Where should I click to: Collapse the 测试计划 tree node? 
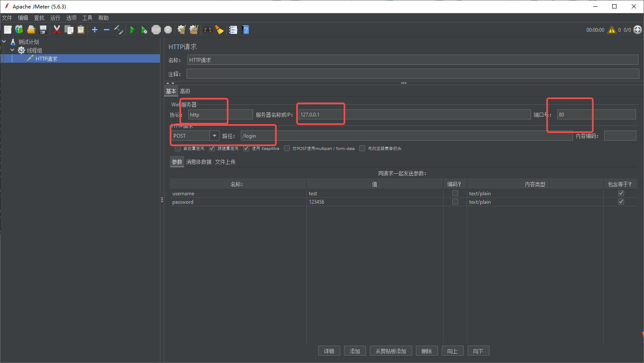pyautogui.click(x=4, y=42)
